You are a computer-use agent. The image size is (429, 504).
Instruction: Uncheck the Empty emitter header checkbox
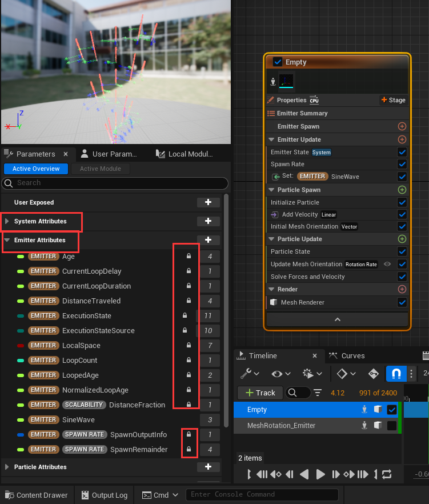click(278, 62)
